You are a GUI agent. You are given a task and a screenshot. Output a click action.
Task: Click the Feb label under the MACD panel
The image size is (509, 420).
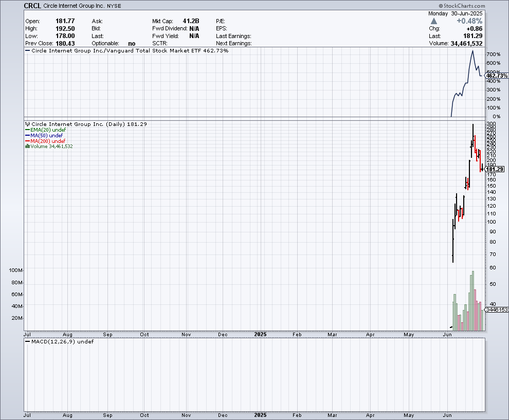click(297, 415)
